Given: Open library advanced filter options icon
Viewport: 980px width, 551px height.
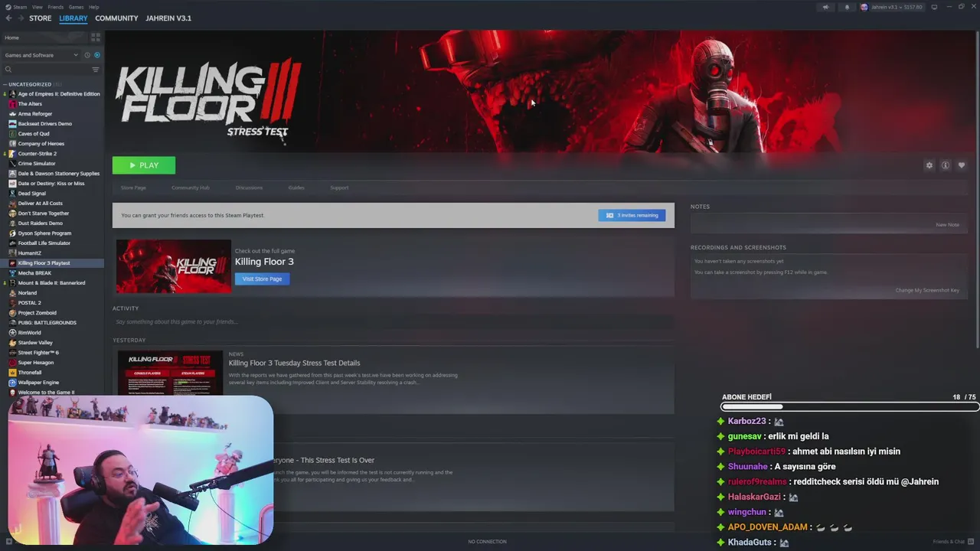Looking at the screenshot, I should point(96,70).
